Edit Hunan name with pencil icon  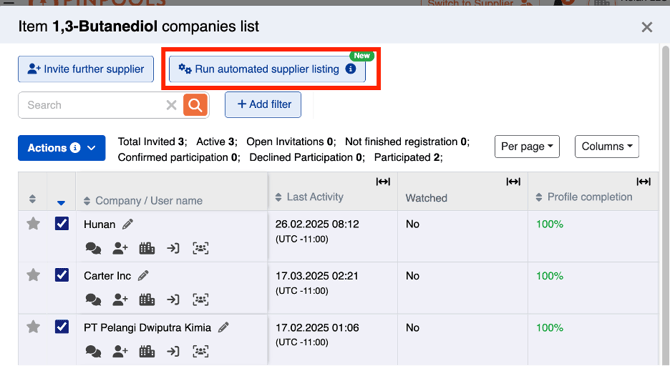click(x=128, y=224)
